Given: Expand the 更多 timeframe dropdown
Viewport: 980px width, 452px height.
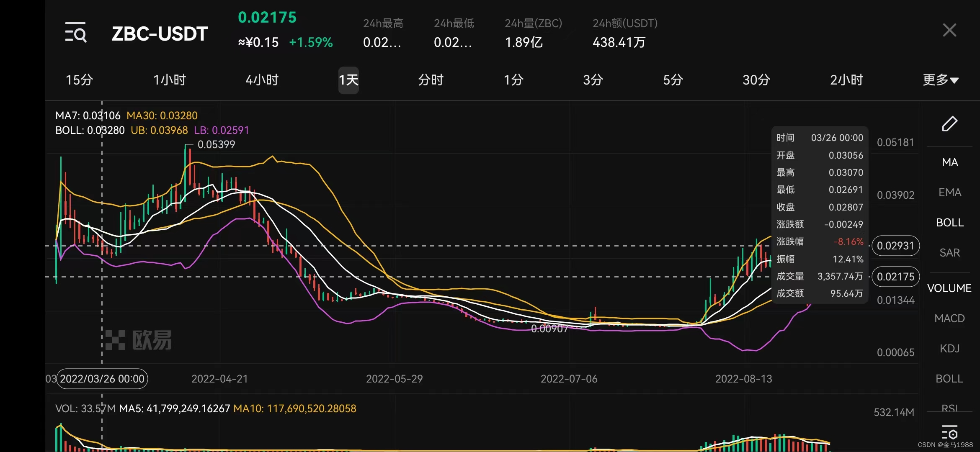Looking at the screenshot, I should [940, 80].
